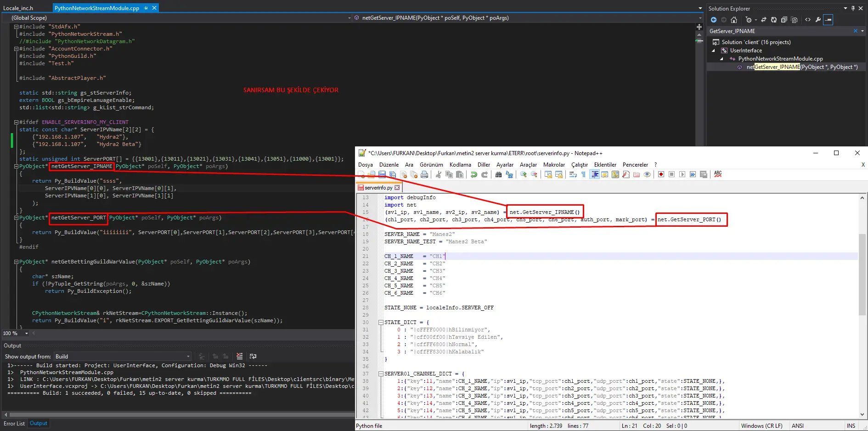The image size is (868, 431).
Task: Close the serverinfo.py tab in Notepad++
Action: pyautogui.click(x=397, y=188)
